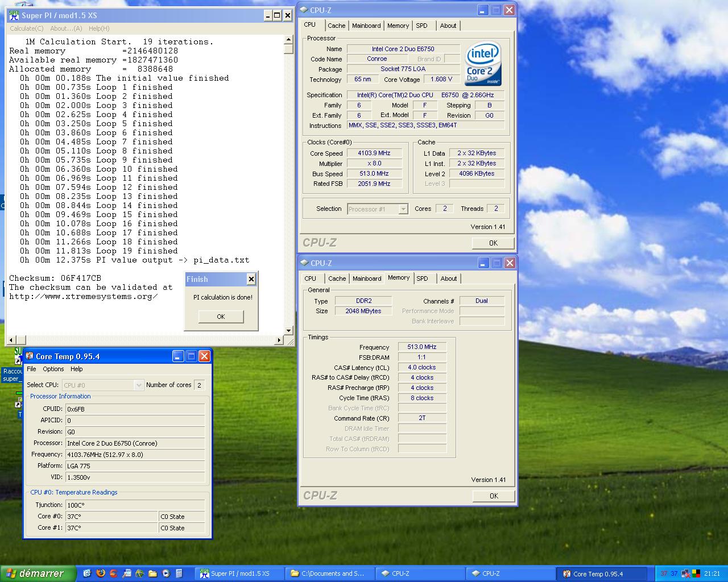Viewport: 728px width, 582px height.
Task: Open the folder icon in quick launch
Action: coord(153,573)
